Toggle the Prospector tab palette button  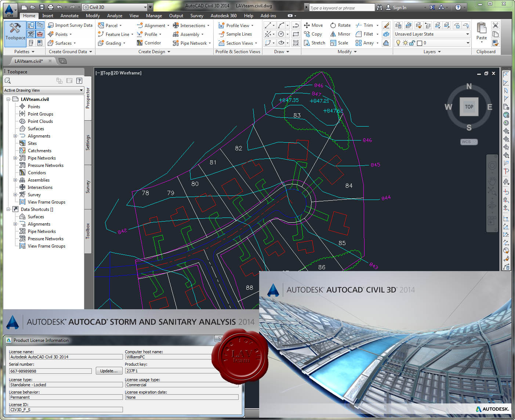coord(88,98)
